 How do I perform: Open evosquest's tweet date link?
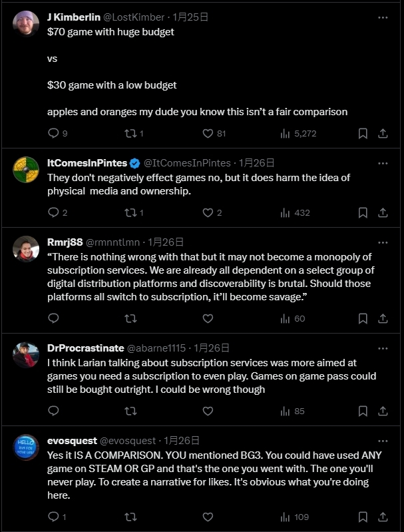[x=181, y=441]
